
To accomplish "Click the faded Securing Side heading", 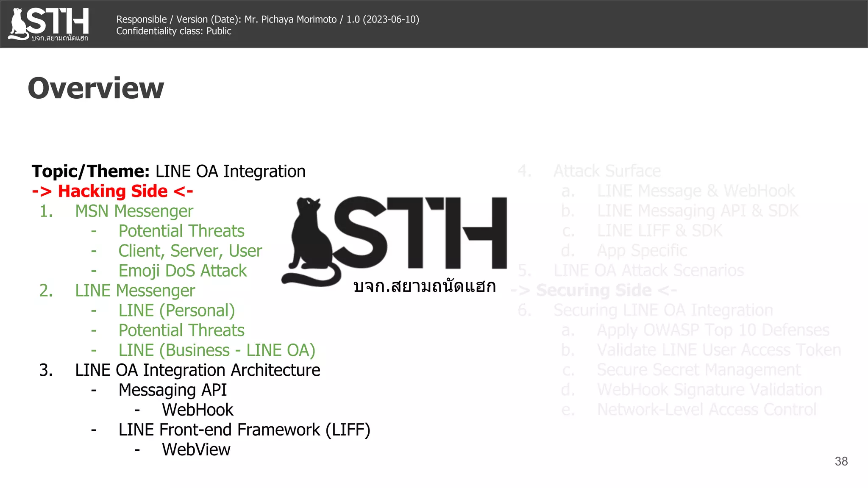I will click(593, 291).
